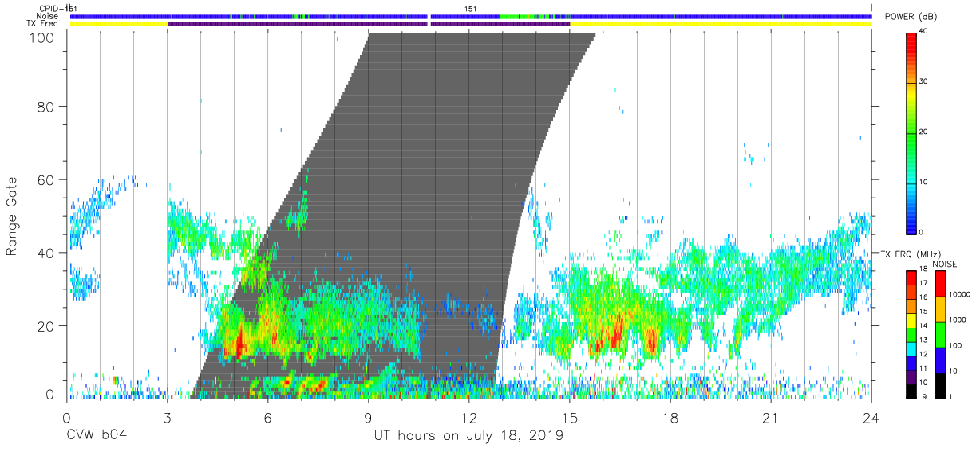This screenshot has width=980, height=452.
Task: Click the x-axis tick label 21
Action: point(770,418)
